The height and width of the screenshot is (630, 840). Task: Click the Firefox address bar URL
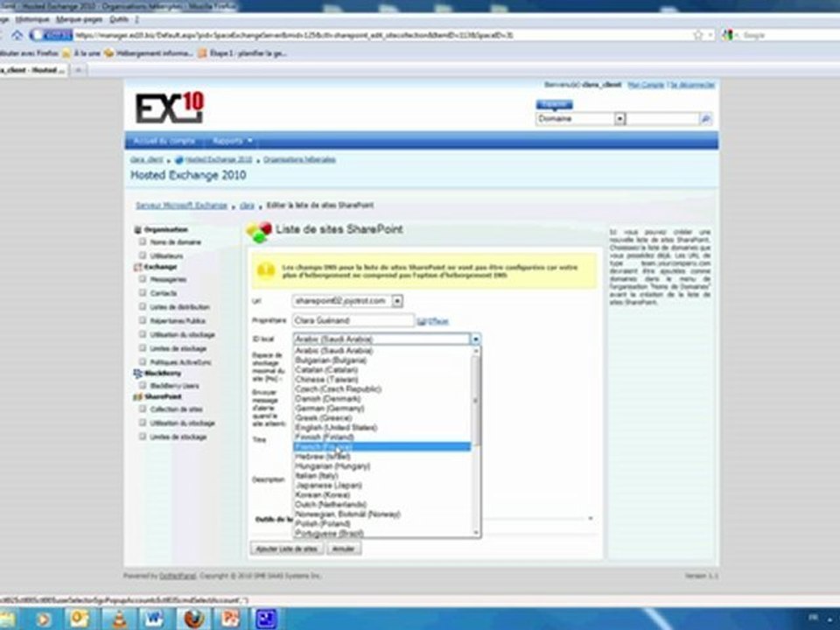coord(294,35)
